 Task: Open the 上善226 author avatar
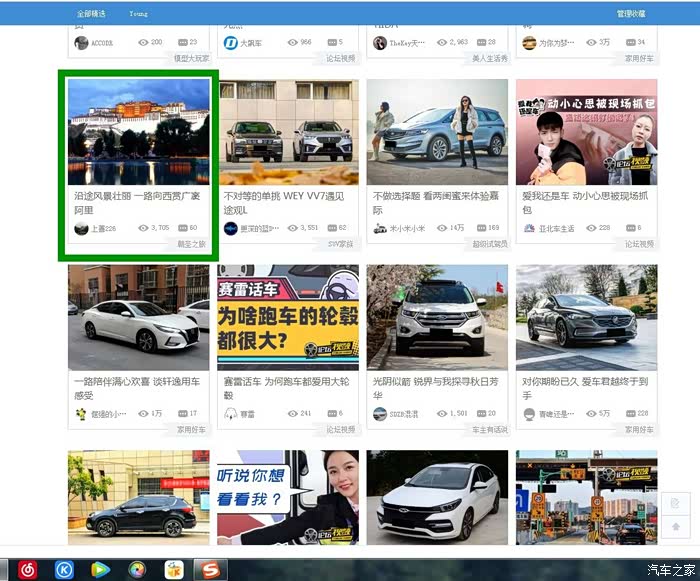pyautogui.click(x=82, y=228)
